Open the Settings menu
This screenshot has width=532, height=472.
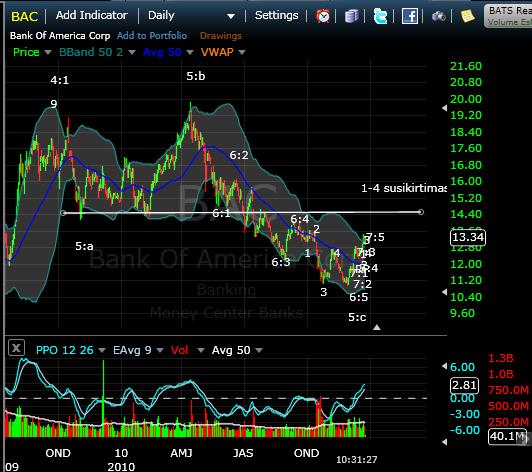click(277, 15)
